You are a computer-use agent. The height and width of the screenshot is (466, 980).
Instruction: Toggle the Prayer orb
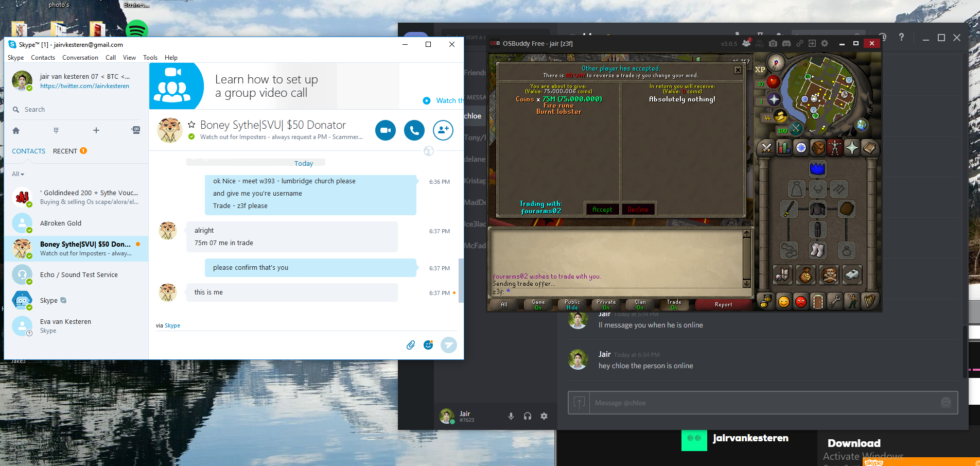click(774, 99)
